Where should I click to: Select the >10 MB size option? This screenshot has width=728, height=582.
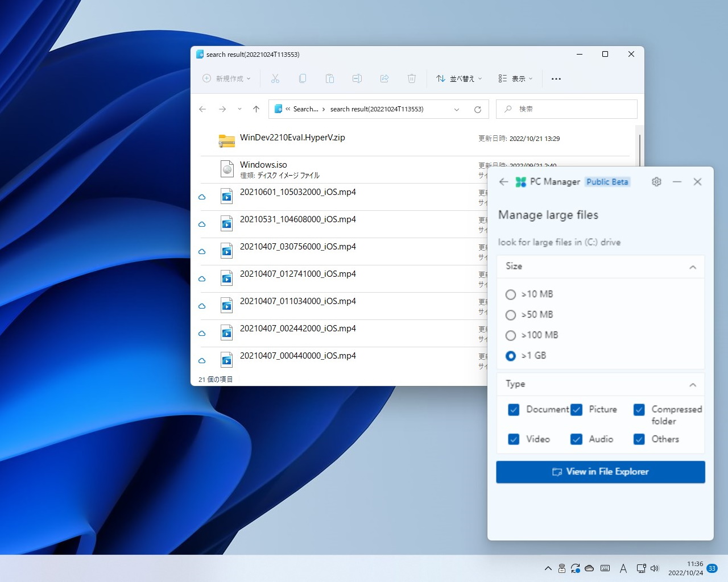coord(511,294)
